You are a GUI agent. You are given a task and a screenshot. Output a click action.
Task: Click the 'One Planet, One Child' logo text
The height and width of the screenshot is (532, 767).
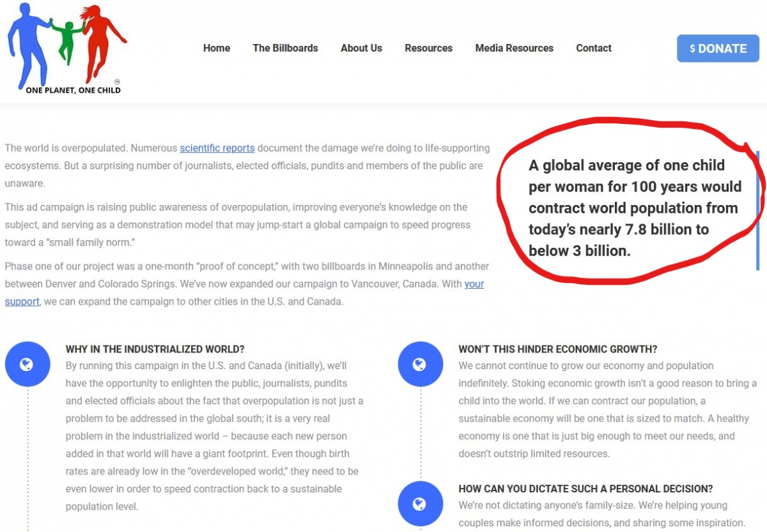tap(73, 90)
